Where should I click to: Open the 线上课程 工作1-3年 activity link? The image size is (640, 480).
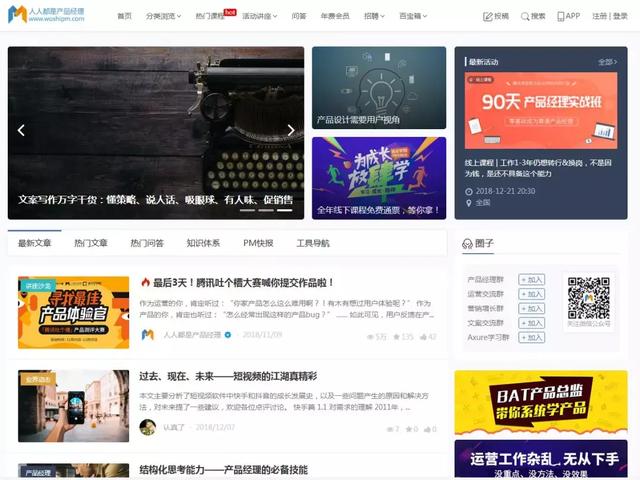(538, 168)
